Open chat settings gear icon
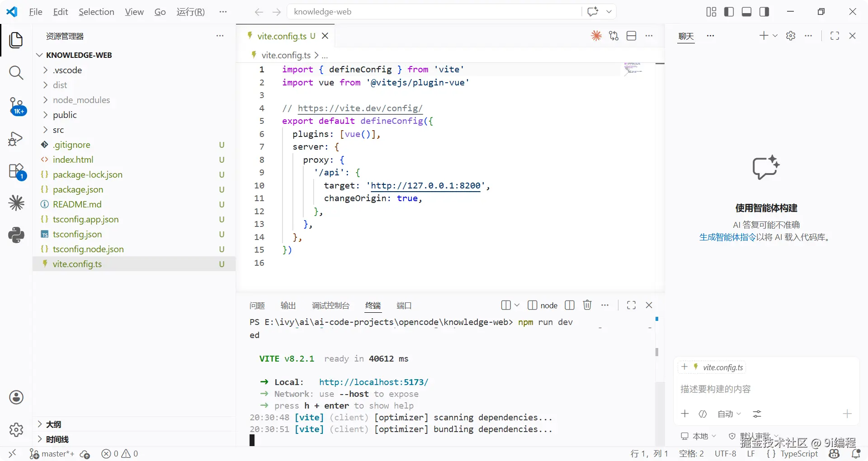The height and width of the screenshot is (461, 868). 791,36
